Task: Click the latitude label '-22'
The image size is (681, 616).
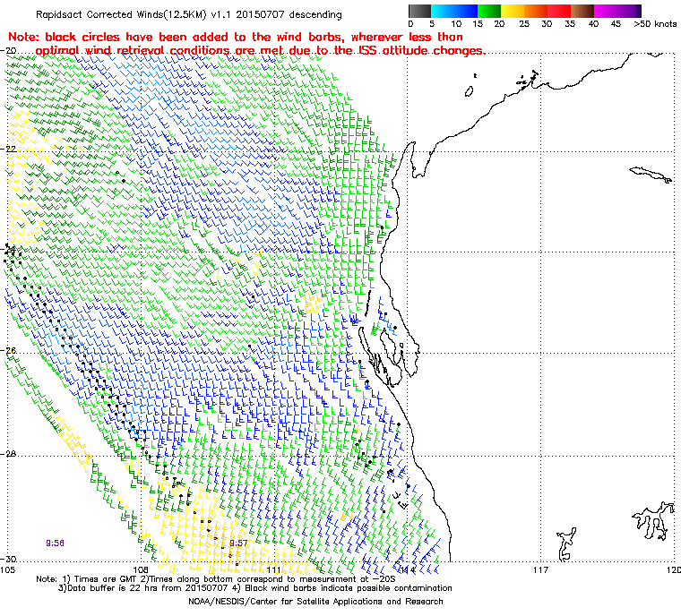Action: tap(8, 149)
